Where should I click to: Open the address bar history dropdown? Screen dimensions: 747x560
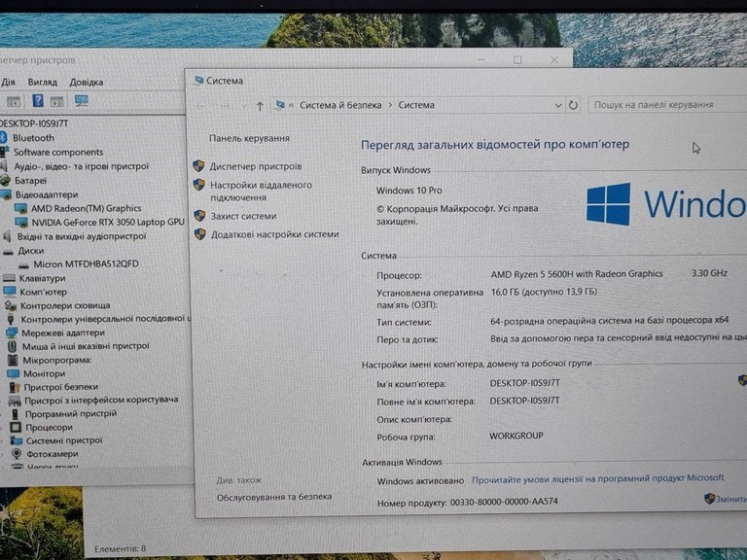pos(558,105)
